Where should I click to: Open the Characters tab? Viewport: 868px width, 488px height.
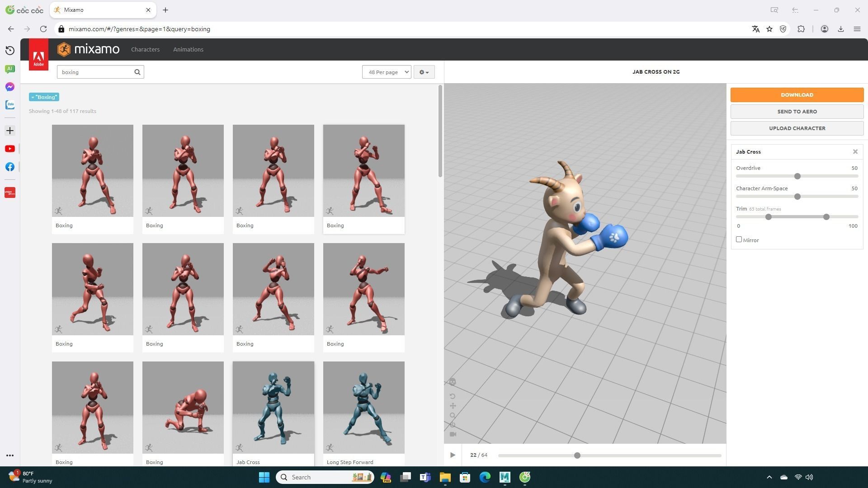click(145, 50)
